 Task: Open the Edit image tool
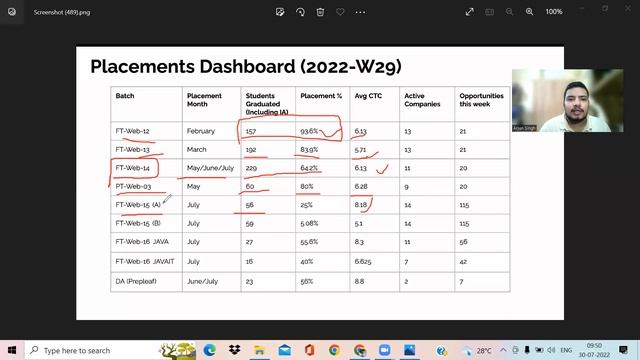pyautogui.click(x=280, y=12)
